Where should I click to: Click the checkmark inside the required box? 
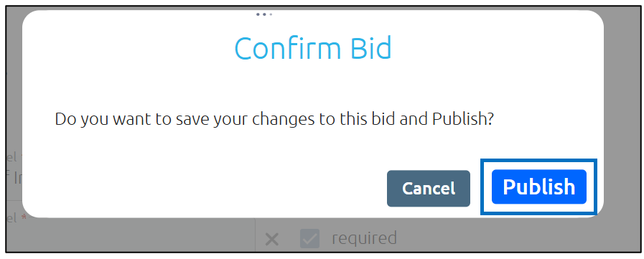pyautogui.click(x=309, y=238)
